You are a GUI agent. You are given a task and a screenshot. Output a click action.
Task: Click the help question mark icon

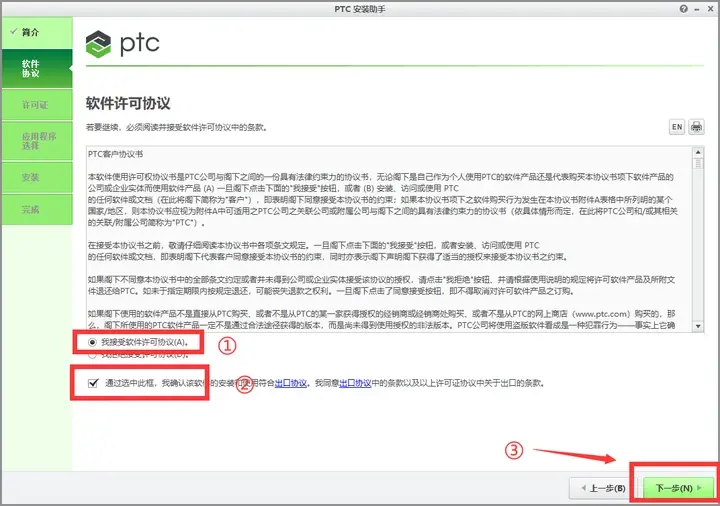tap(684, 9)
